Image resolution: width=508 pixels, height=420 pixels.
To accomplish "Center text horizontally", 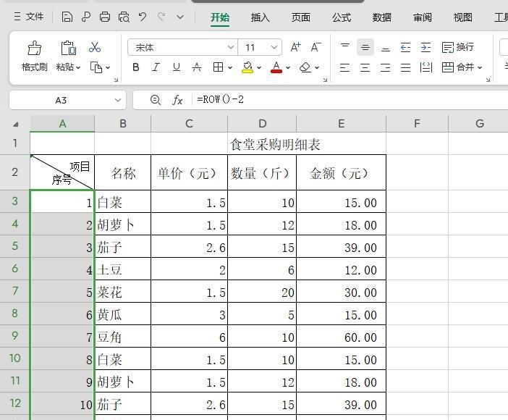I will point(365,67).
